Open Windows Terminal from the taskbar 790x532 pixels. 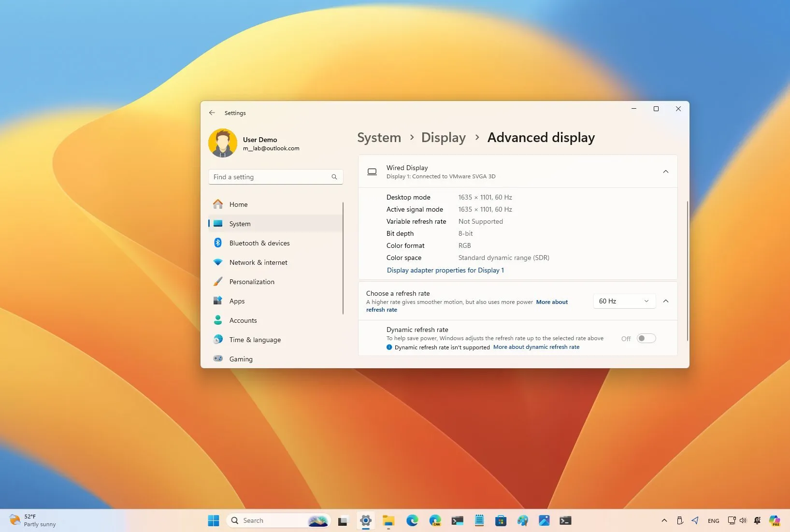point(565,520)
